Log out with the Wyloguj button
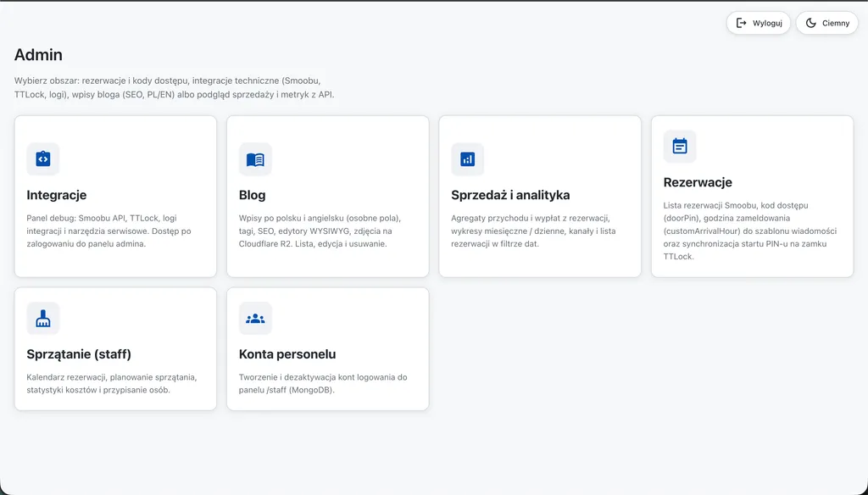Screen dimensions: 868x495 pos(759,23)
